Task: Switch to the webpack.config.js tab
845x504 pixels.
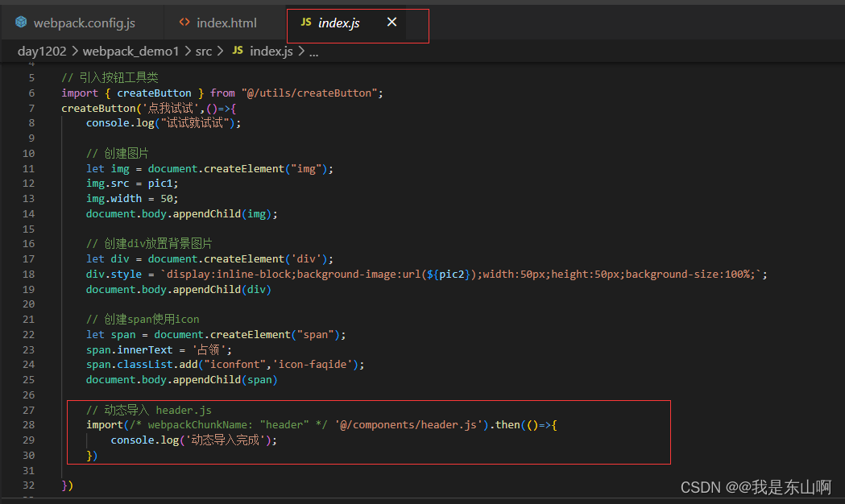Action: 82,23
